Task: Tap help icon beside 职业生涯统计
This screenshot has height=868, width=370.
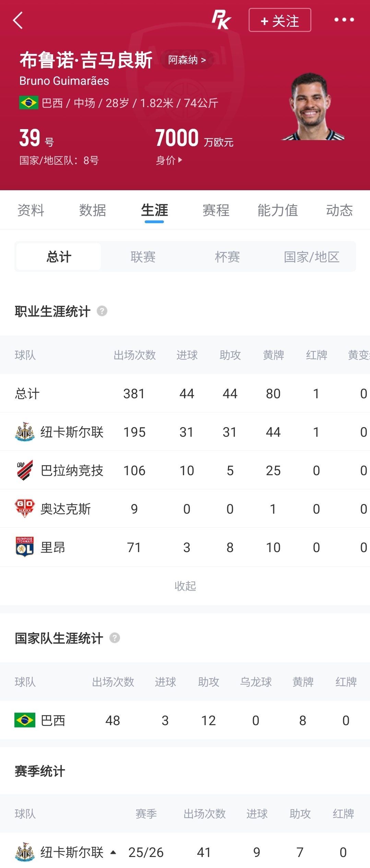Action: point(102,311)
